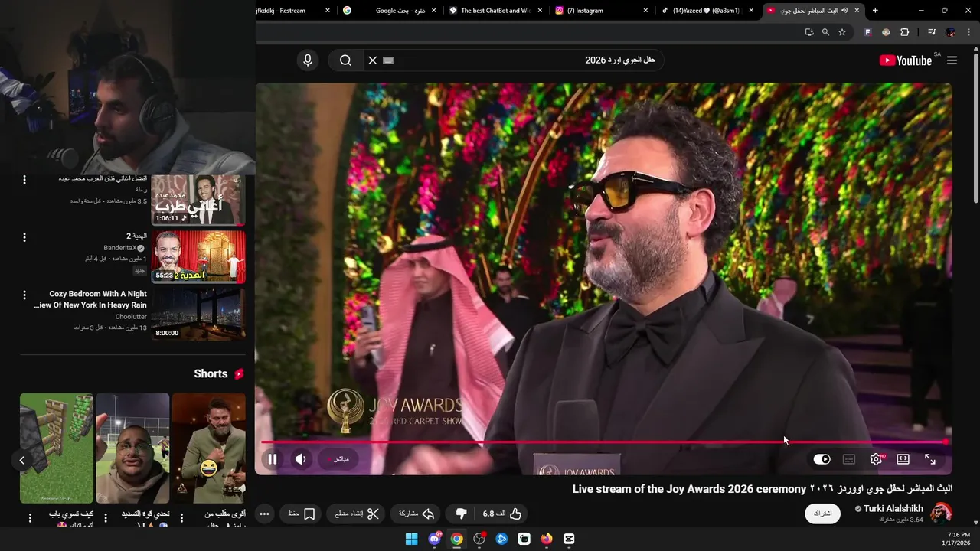980x551 pixels.
Task: Create a clip with the scissors button
Action: [x=357, y=514]
